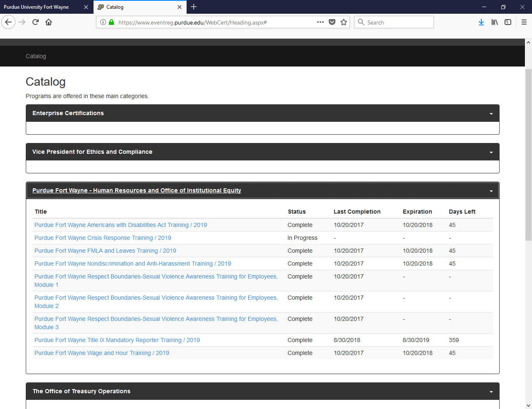
Task: Collapse Purdue Fort Wayne Human Resources section arrow
Action: [491, 191]
